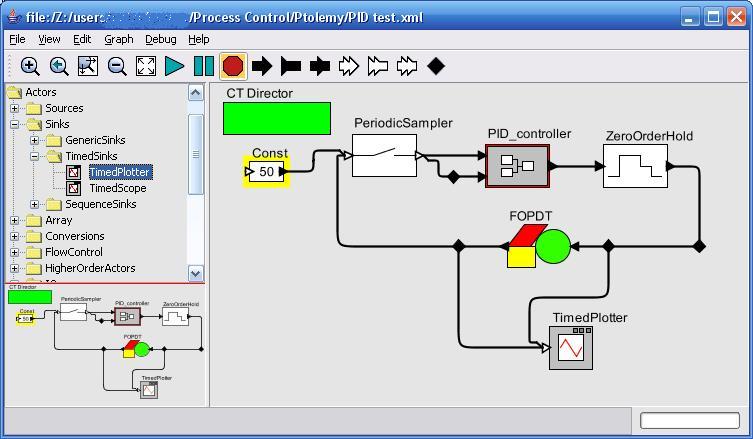Viewport: 753px width, 439px height.
Task: Select TimedPlotter in the library tree
Action: click(119, 172)
